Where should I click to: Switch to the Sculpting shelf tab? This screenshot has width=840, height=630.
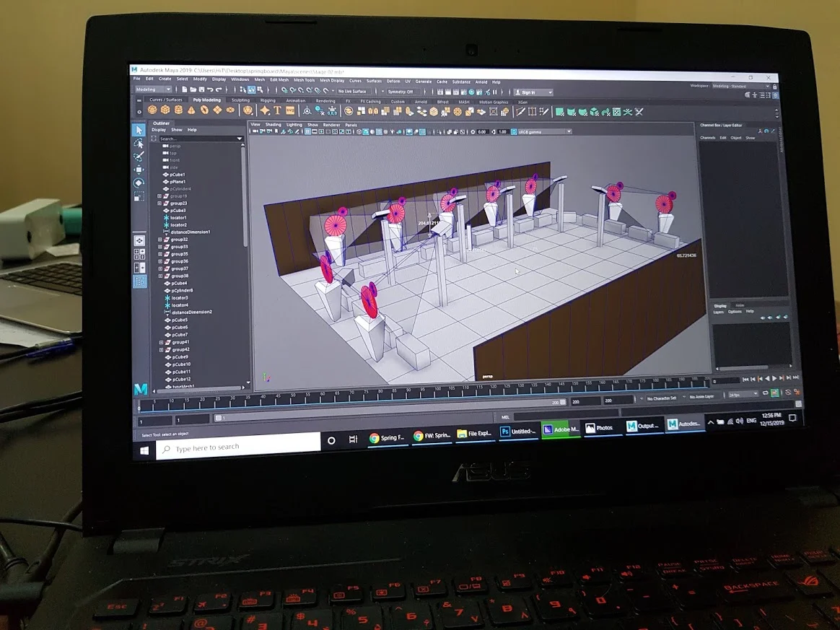click(240, 100)
